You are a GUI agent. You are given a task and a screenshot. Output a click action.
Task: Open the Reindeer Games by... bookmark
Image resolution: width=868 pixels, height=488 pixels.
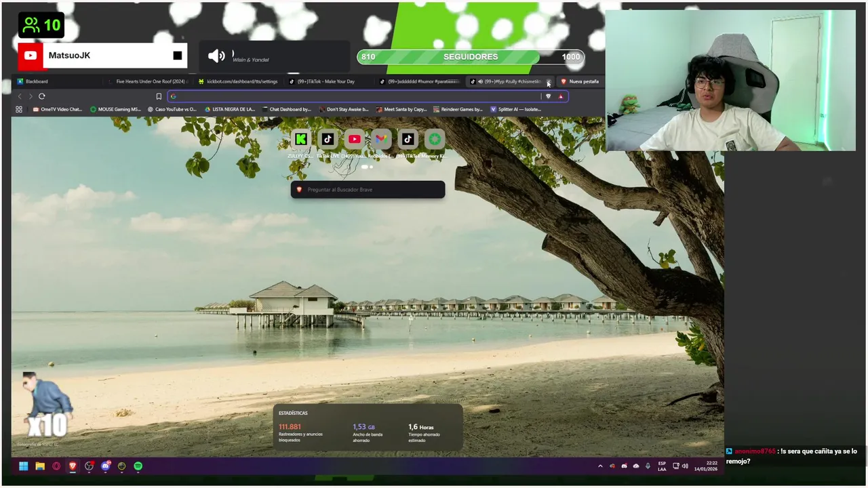(x=458, y=109)
